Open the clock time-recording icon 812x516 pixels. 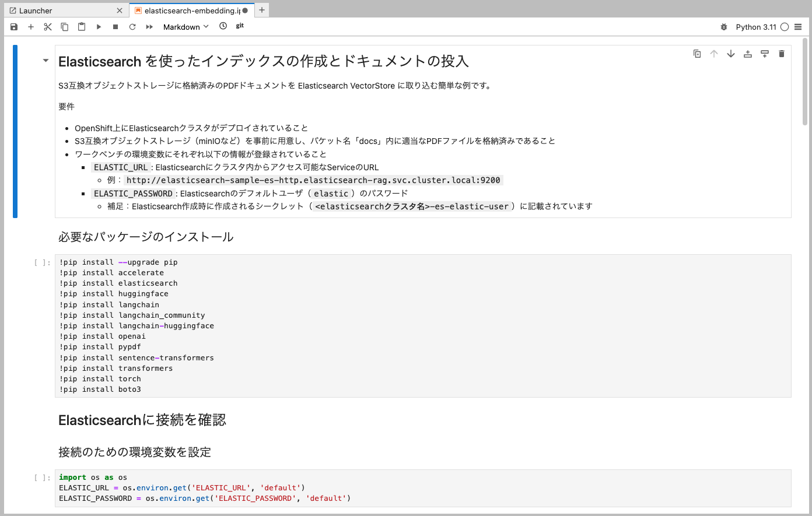[223, 26]
